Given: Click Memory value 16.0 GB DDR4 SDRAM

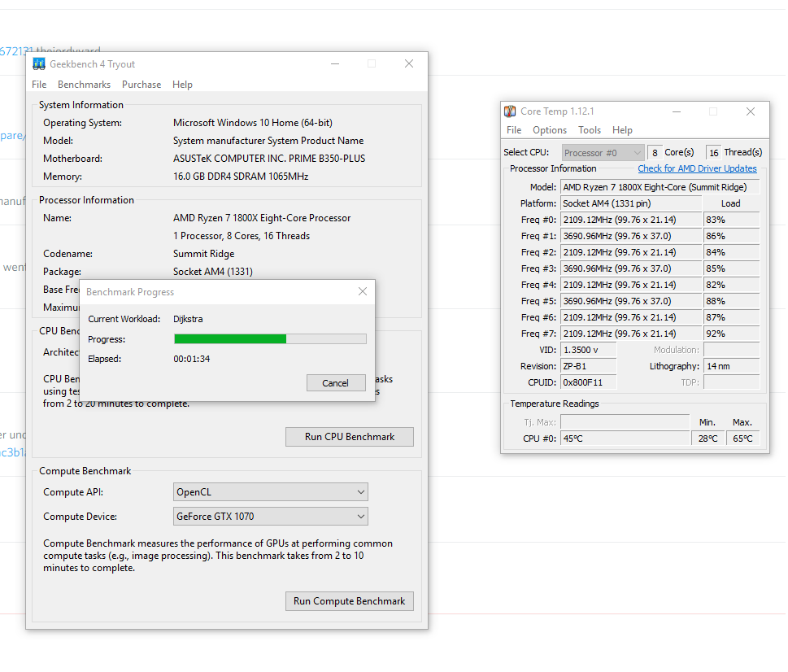Looking at the screenshot, I should click(241, 177).
